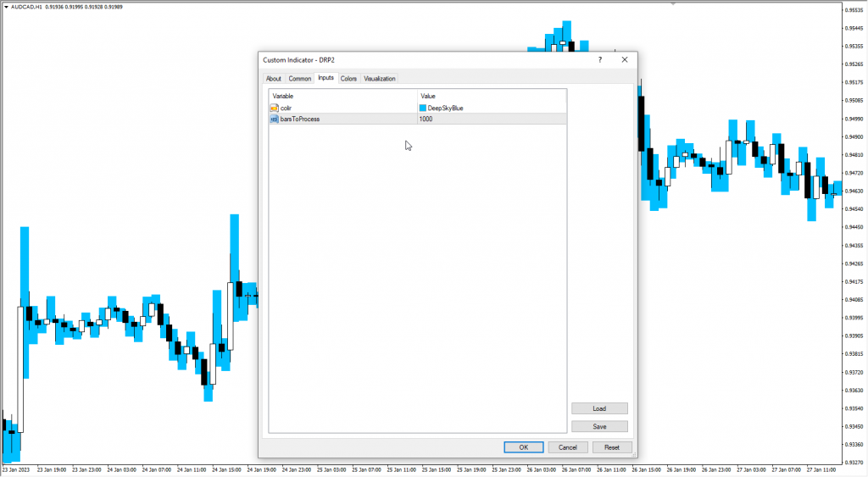Click the 0.95535 price label
The image size is (868, 477).
coord(855,10)
